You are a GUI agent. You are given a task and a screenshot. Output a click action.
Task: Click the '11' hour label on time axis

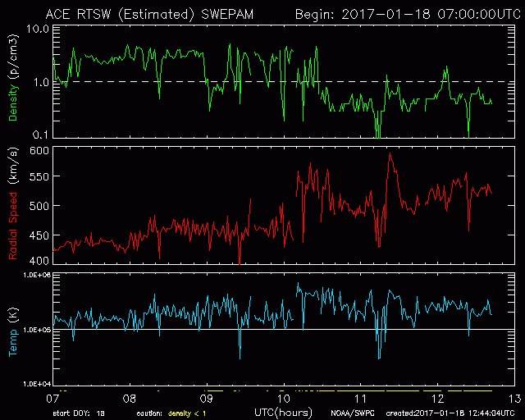[361, 399]
